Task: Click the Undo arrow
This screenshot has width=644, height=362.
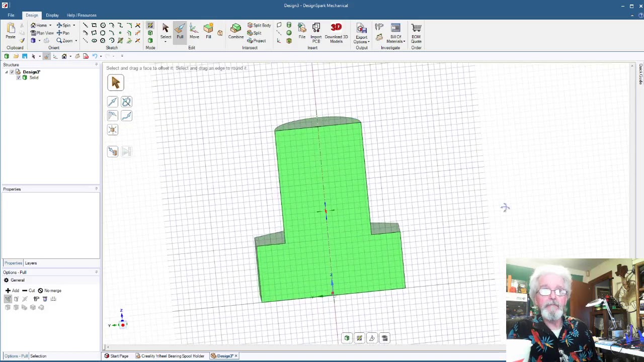Action: point(94,56)
